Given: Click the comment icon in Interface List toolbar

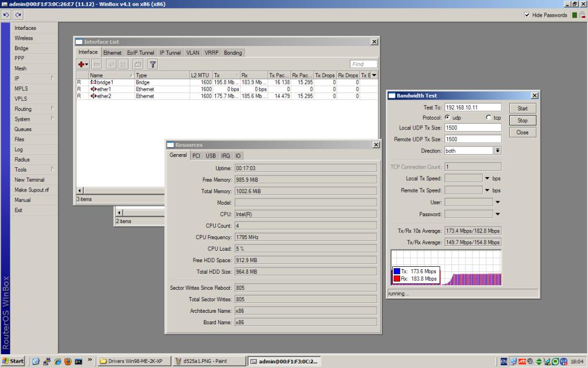Looking at the screenshot, I should pos(138,64).
